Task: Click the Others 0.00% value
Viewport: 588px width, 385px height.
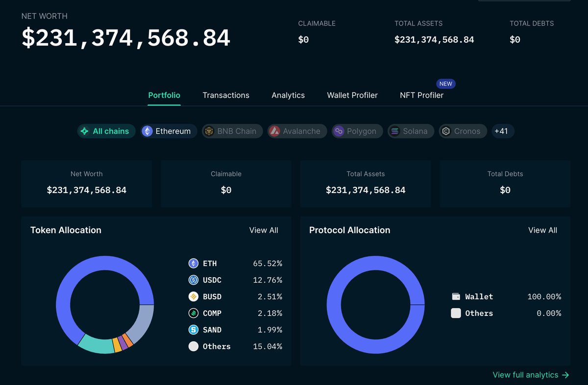Action: tap(549, 313)
